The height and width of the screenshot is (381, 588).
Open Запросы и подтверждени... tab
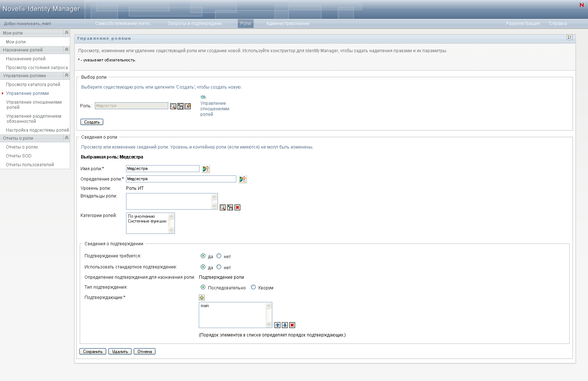(196, 24)
